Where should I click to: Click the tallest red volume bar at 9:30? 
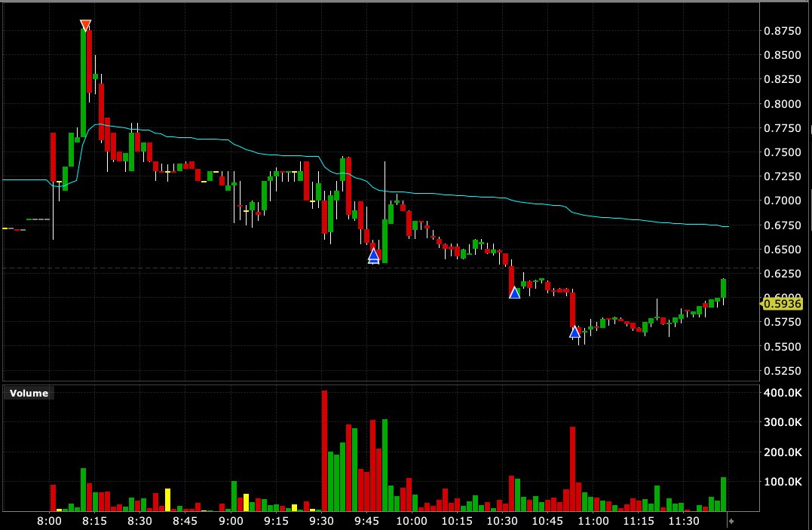(x=324, y=451)
